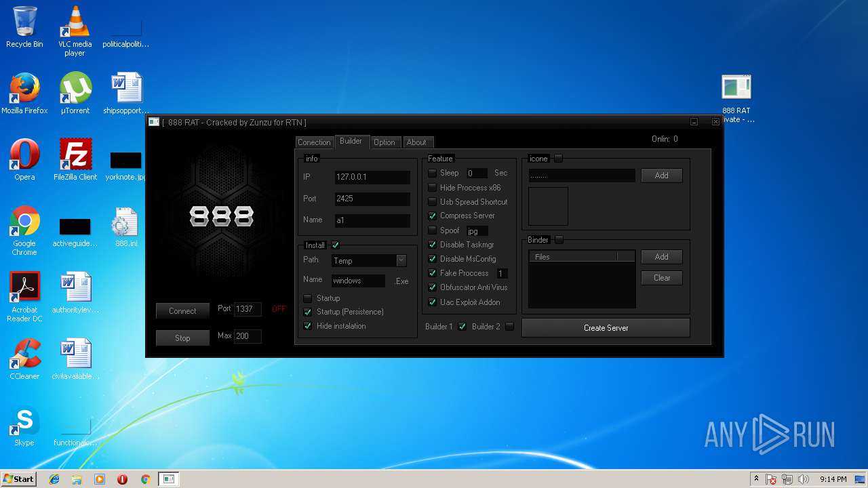Viewport: 868px width, 488px height.
Task: Select the Opera desktop shortcut
Action: (x=24, y=160)
